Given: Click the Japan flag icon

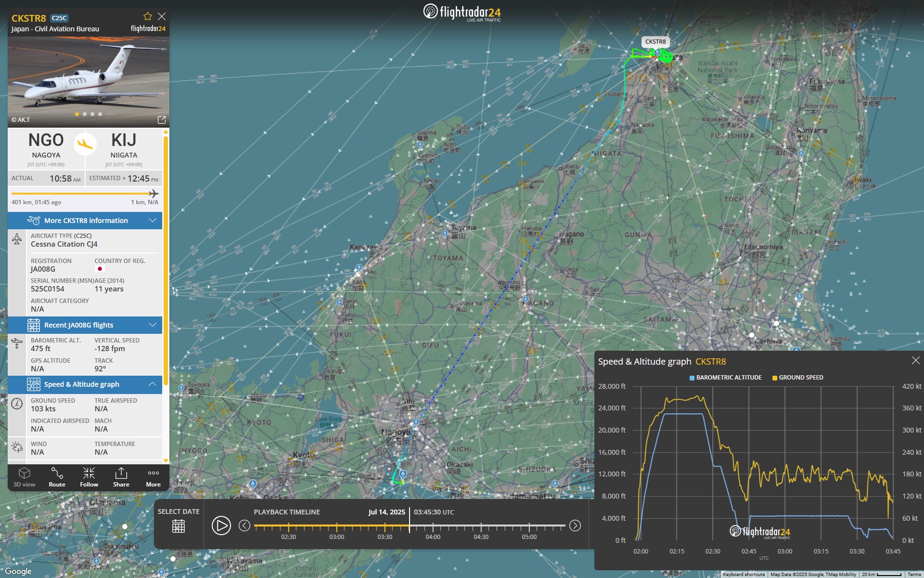Looking at the screenshot, I should point(100,269).
